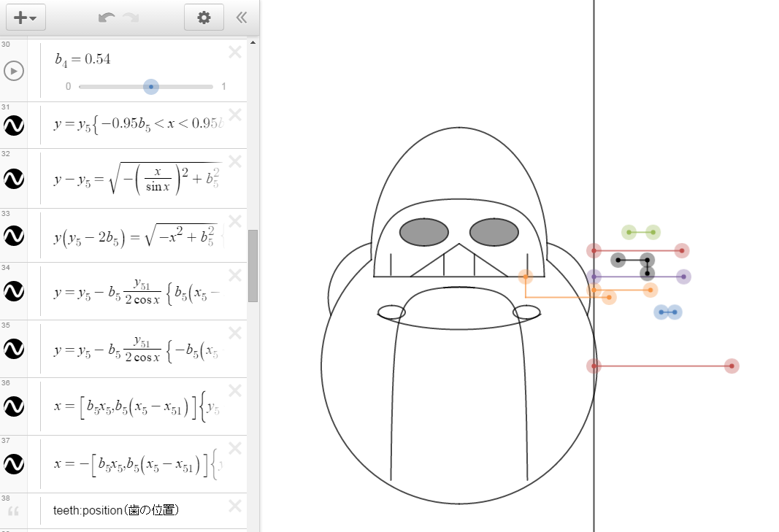The height and width of the screenshot is (532, 779).
Task: Hide the curve for expression 34
Action: coord(14,292)
